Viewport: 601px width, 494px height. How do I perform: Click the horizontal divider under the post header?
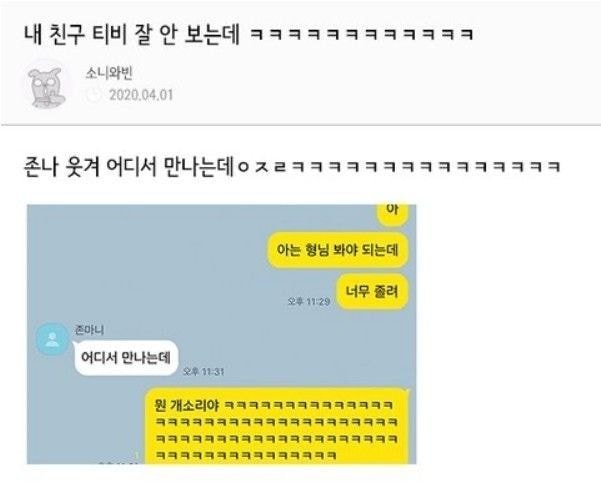[x=300, y=125]
